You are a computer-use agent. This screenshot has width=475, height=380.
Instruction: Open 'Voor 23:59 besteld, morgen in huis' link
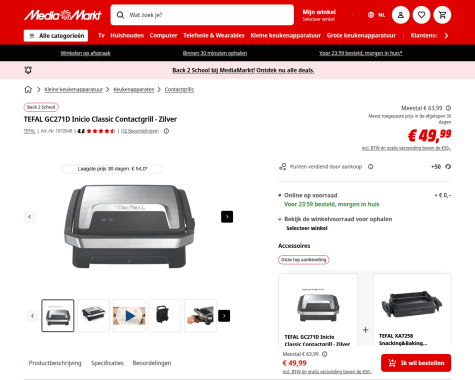(361, 53)
